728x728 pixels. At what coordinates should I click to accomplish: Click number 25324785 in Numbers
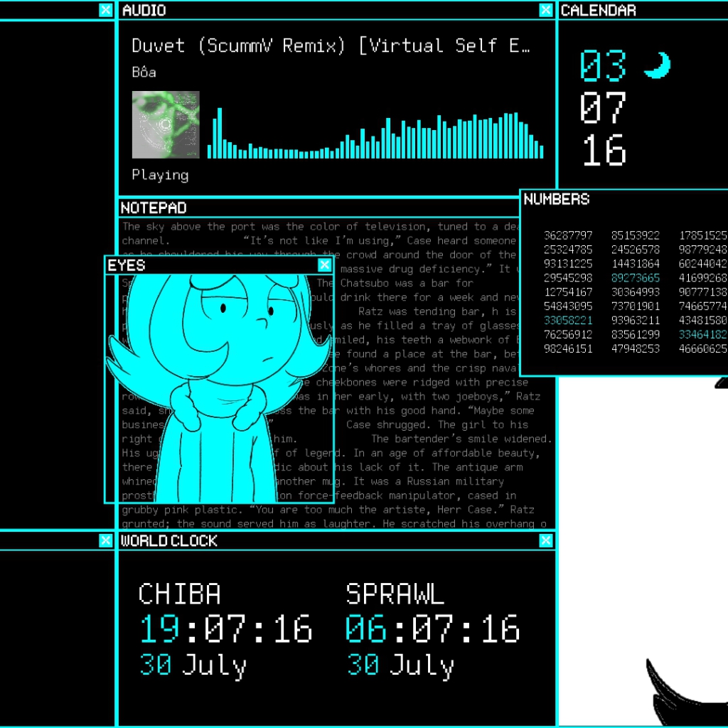568,250
